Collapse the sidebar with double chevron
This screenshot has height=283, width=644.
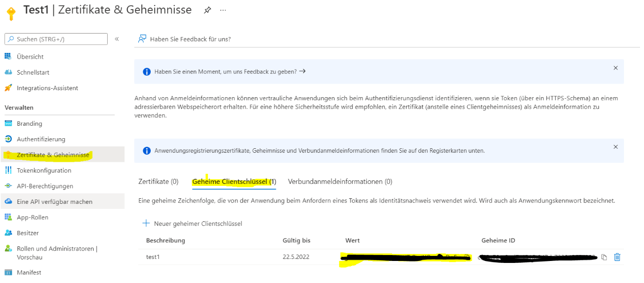(x=117, y=39)
